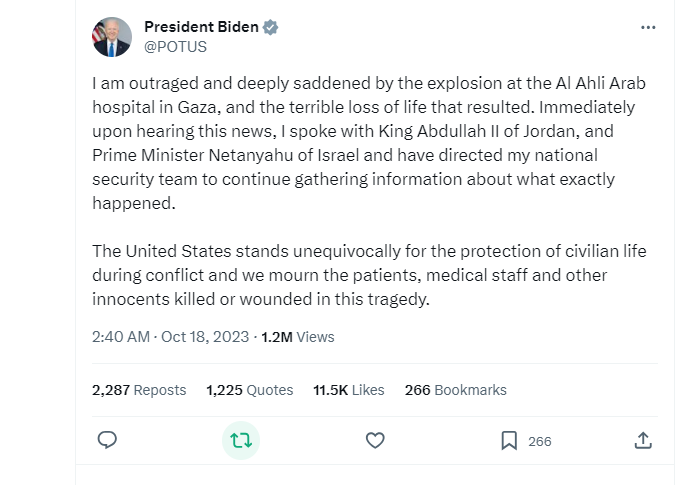Like the tweet with the heart icon
The width and height of the screenshot is (697, 485).
tap(375, 440)
